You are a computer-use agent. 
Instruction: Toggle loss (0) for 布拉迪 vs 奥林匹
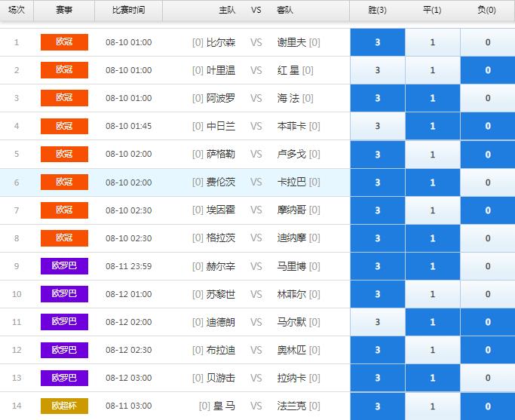488,350
